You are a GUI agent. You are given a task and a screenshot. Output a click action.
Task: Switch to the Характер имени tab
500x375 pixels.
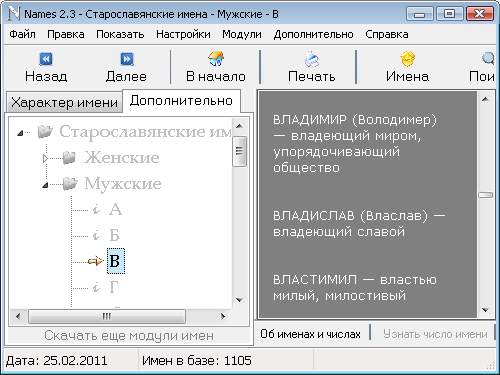64,102
